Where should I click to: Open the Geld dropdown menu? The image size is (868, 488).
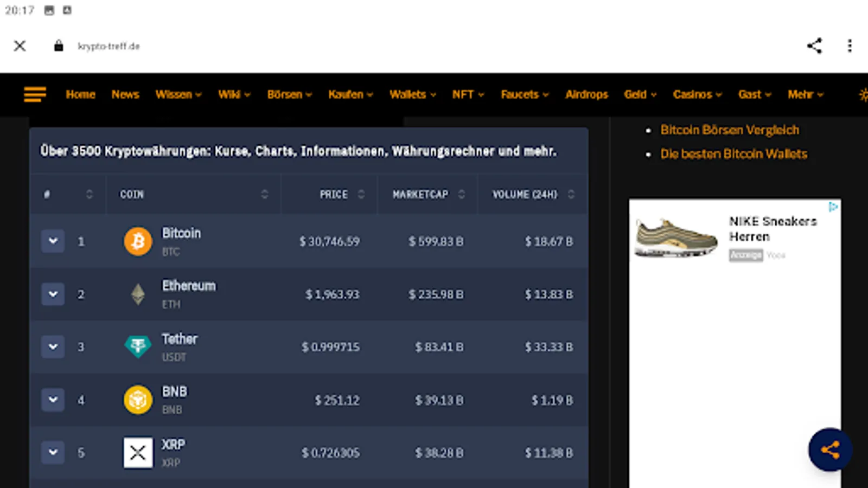click(x=640, y=94)
